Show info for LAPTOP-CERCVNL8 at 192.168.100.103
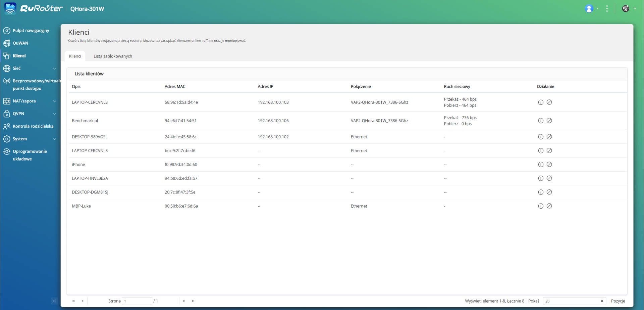The height and width of the screenshot is (310, 644). pyautogui.click(x=541, y=102)
